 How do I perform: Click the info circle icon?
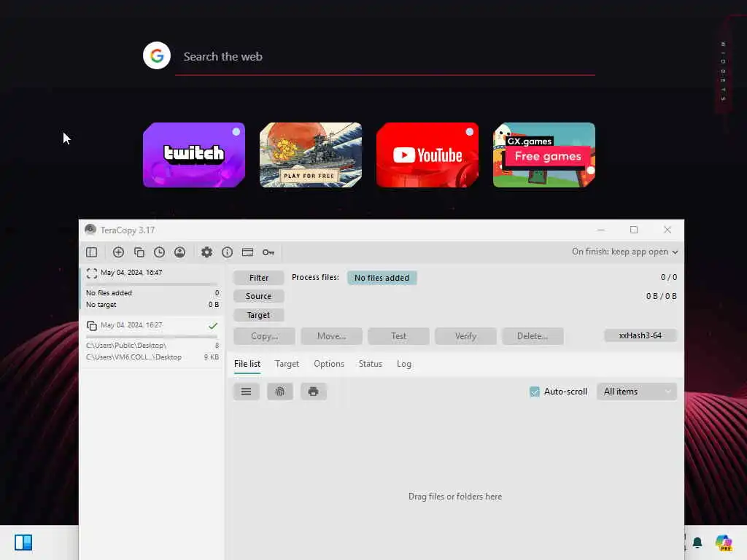click(227, 252)
